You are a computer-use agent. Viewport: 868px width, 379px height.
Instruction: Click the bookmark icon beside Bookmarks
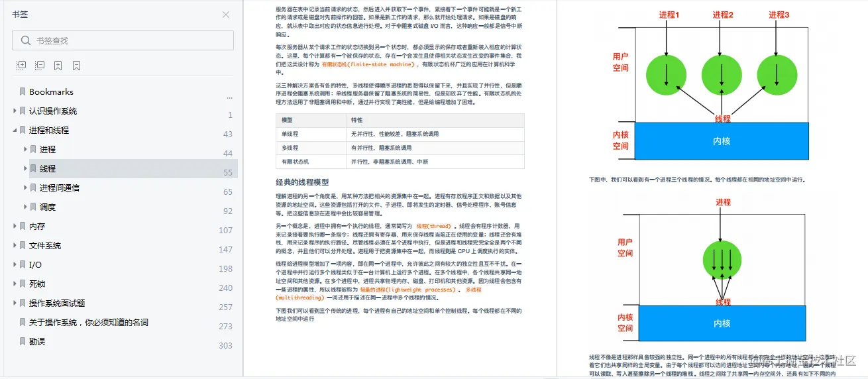[x=23, y=91]
